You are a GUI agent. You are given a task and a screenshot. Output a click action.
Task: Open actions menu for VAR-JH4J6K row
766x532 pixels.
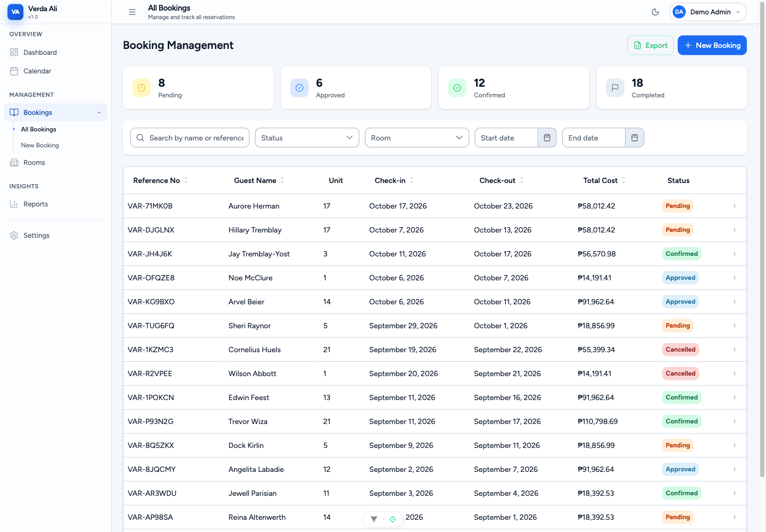735,254
